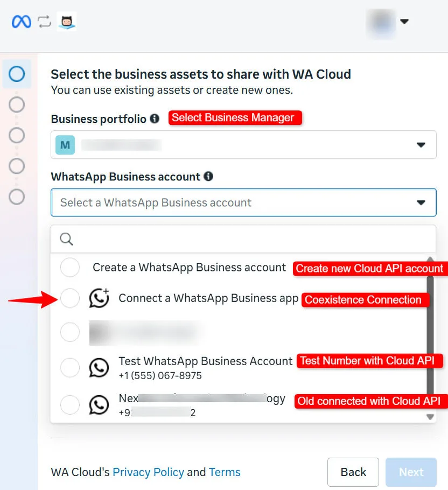Click the Meta logo icon
Viewport: 448px width, 490px height.
click(21, 22)
